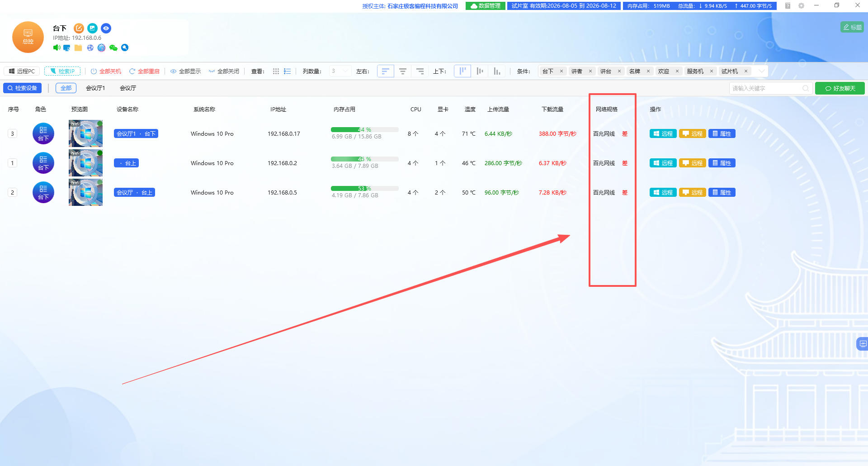868x466 pixels.
Task: Open the green 数据管理 button
Action: 486,6
